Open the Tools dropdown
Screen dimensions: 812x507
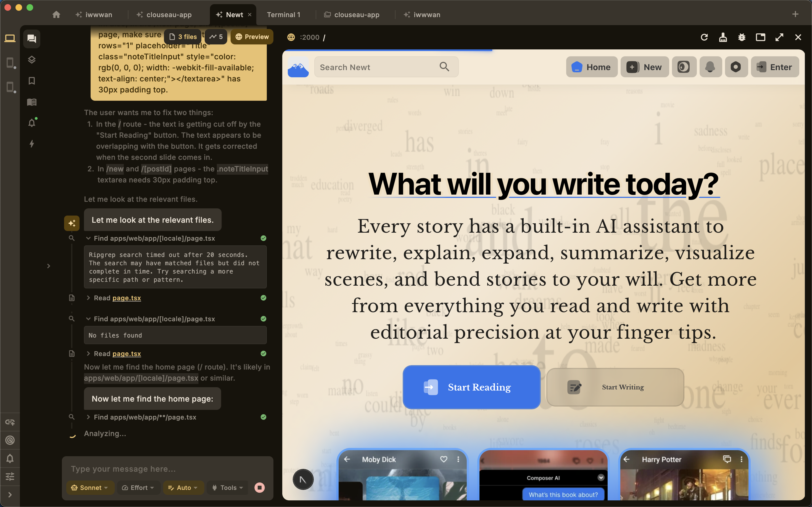[x=228, y=488]
